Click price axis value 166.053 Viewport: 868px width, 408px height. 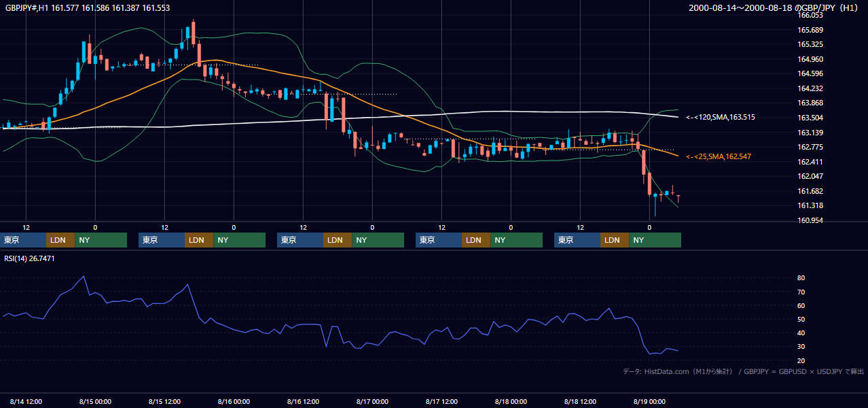(x=810, y=15)
